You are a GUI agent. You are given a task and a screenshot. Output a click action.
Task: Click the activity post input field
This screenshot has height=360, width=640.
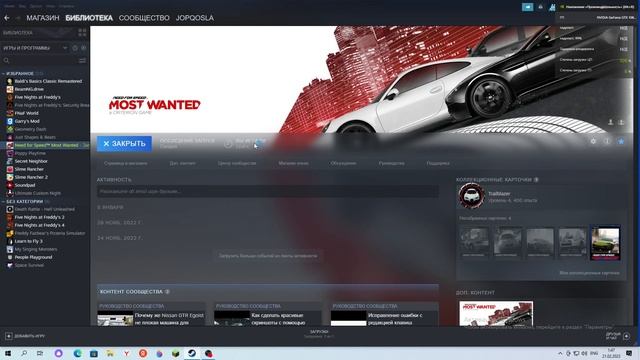click(x=268, y=191)
